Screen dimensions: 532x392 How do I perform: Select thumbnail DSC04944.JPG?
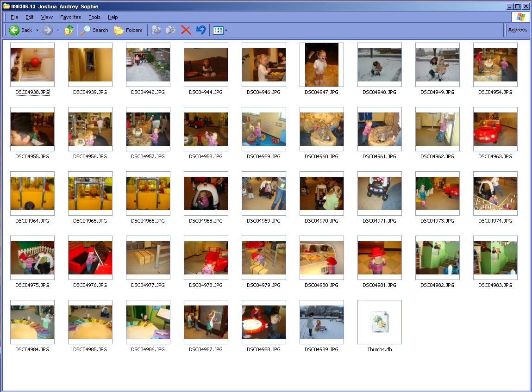pos(206,65)
